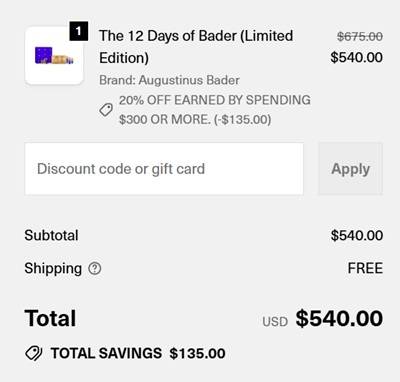Click the TOTAL SAVINGS $135.00 text
400x382 pixels.
(x=138, y=353)
